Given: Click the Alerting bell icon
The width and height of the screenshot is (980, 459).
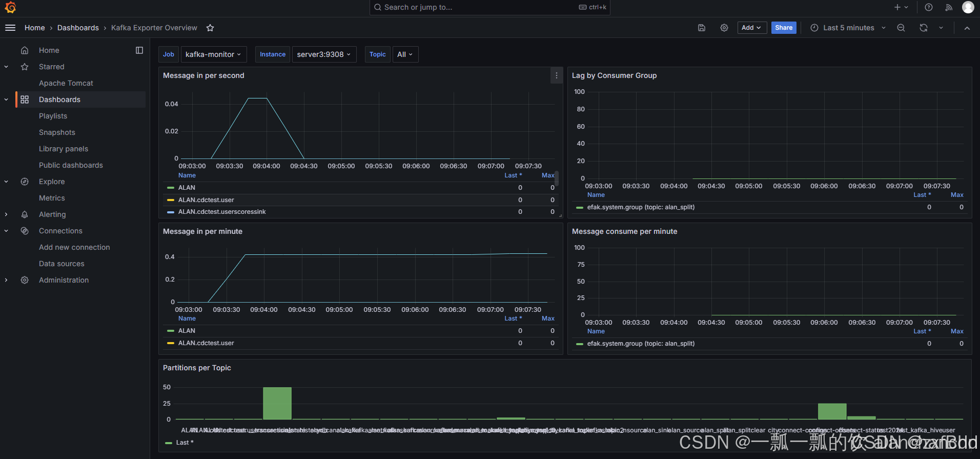Looking at the screenshot, I should click(25, 214).
